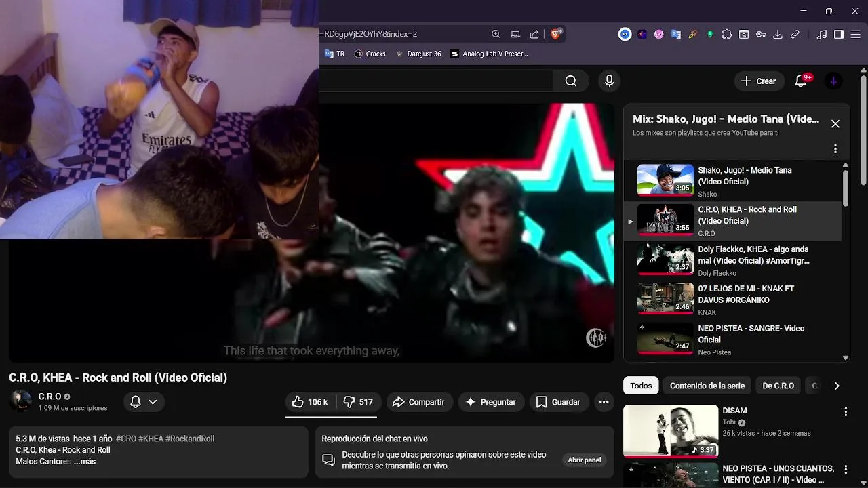The image size is (868, 488).
Task: Open the Brave hamburger main menu
Action: click(x=856, y=34)
